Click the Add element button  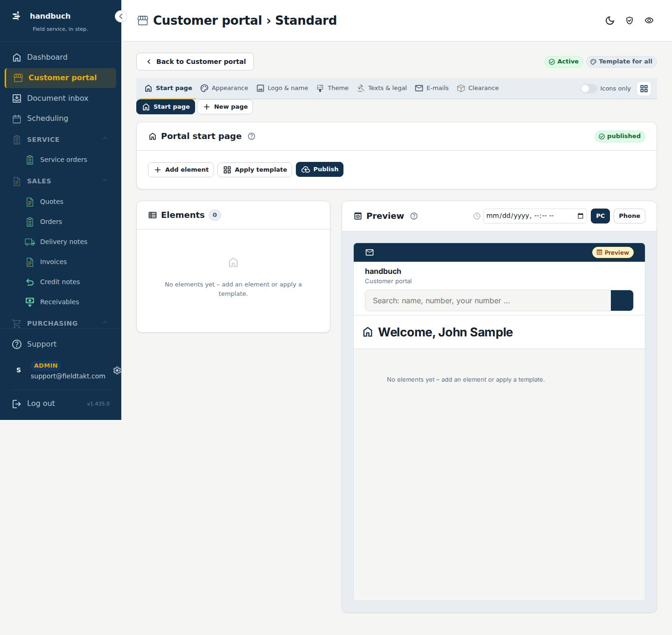pyautogui.click(x=181, y=170)
